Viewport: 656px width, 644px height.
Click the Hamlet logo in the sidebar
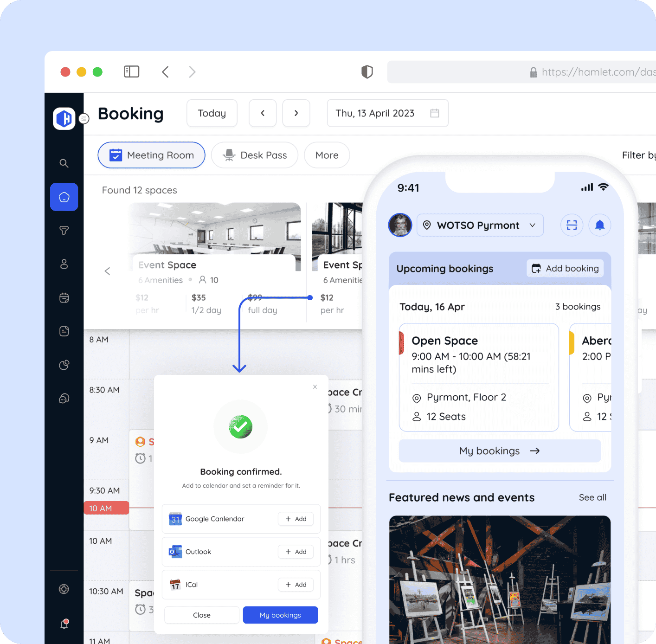tap(64, 118)
